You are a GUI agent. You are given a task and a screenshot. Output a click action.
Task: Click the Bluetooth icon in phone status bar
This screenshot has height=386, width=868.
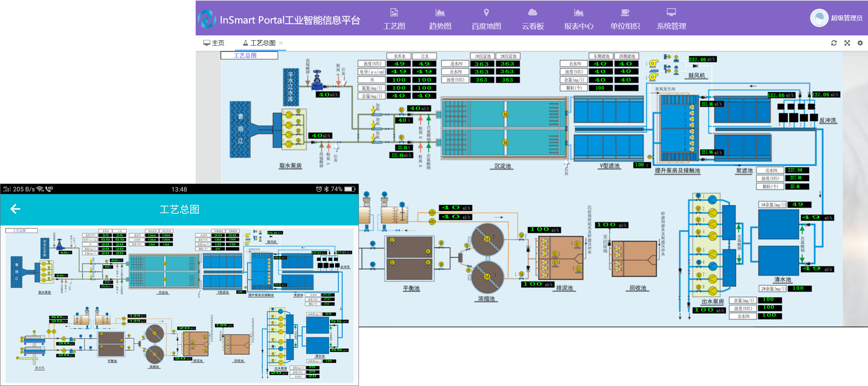point(326,189)
